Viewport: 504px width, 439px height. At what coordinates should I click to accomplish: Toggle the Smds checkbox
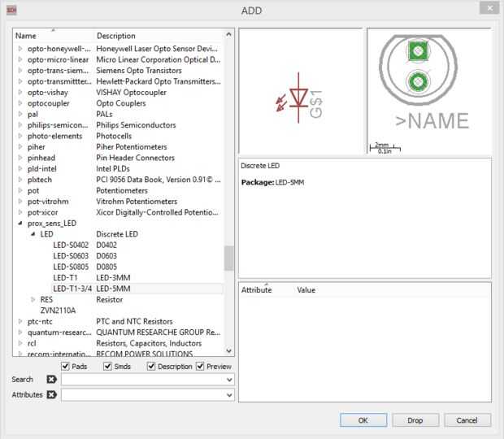[107, 366]
